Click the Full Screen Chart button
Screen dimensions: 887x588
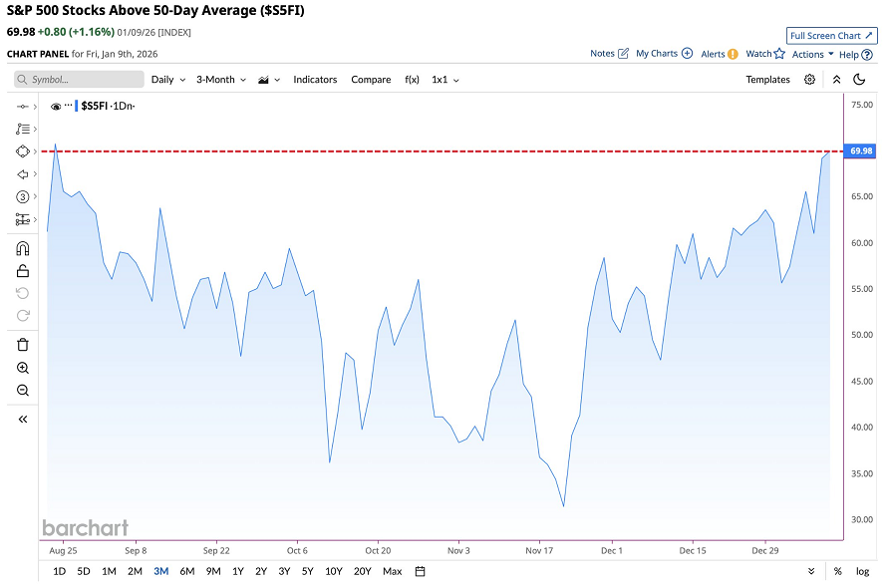pos(831,36)
